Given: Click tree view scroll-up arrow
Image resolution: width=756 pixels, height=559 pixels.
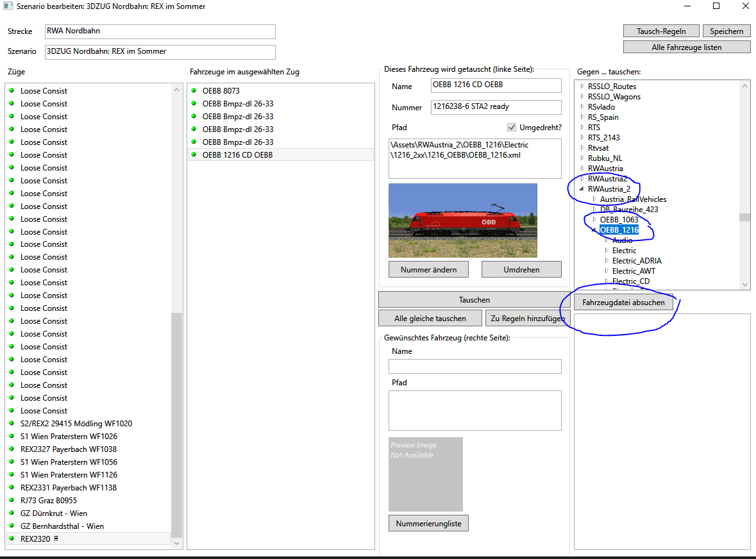Looking at the screenshot, I should [745, 86].
